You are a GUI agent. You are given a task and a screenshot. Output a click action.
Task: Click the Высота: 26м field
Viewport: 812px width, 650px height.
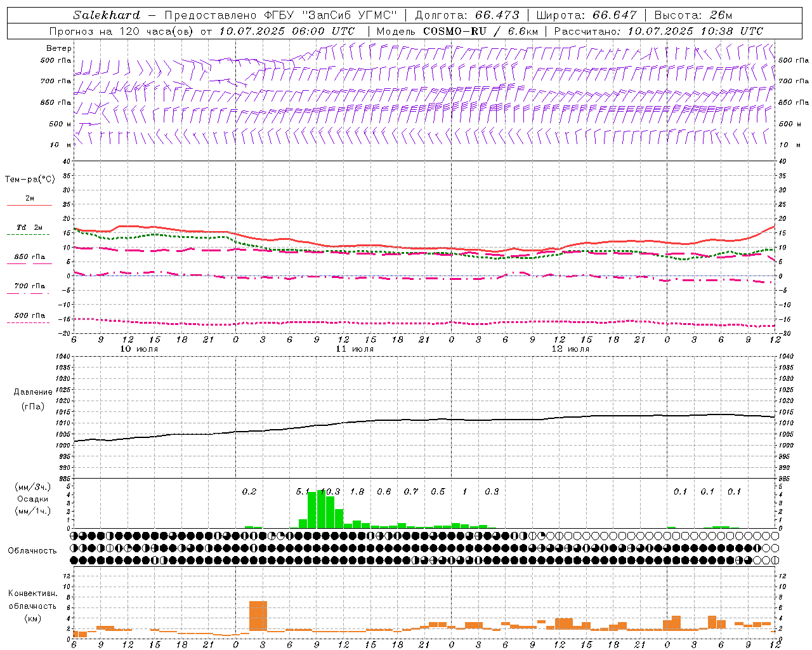pyautogui.click(x=693, y=15)
